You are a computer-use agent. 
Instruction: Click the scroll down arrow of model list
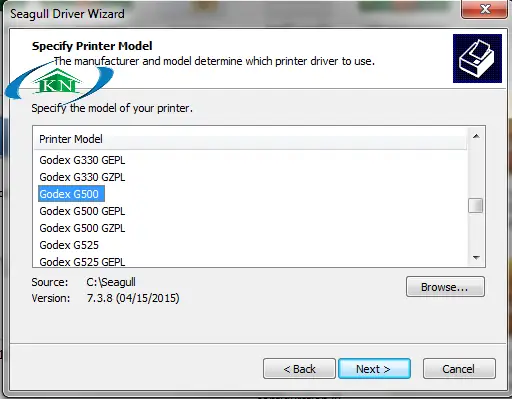click(476, 257)
